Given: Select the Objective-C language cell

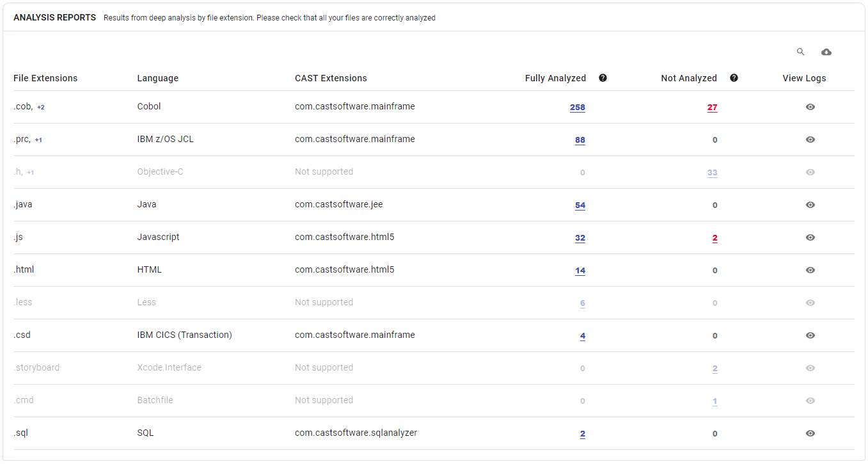Looking at the screenshot, I should (160, 172).
